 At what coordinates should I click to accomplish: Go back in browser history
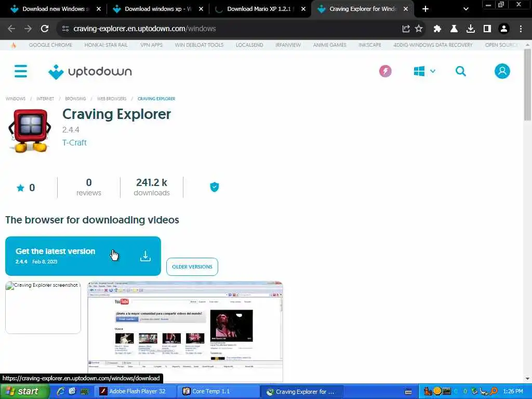[11, 29]
